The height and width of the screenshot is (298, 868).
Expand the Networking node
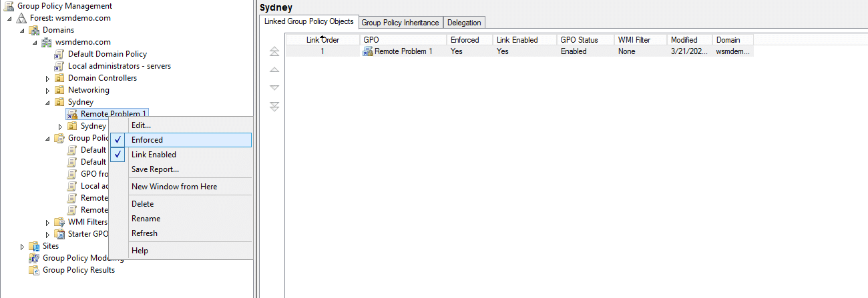(47, 91)
